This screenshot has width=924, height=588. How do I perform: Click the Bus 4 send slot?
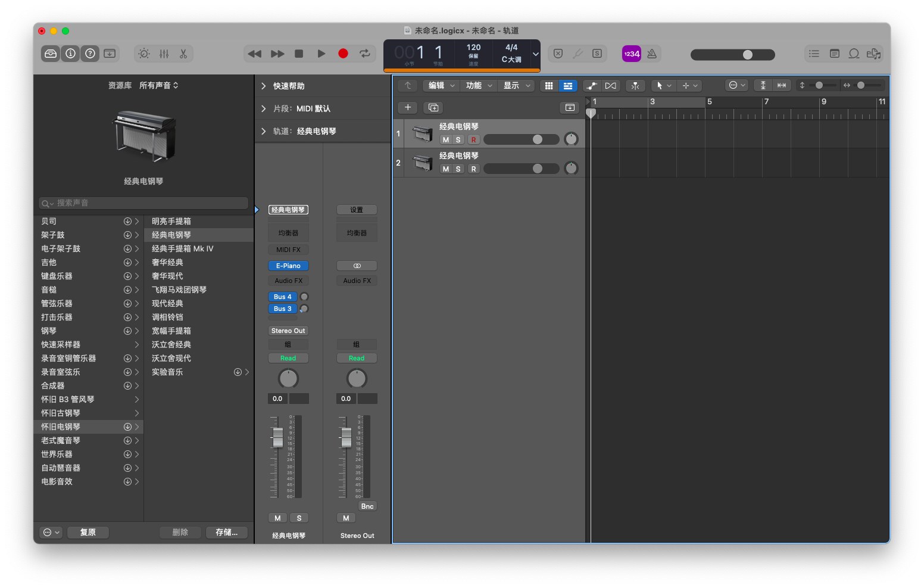point(283,297)
